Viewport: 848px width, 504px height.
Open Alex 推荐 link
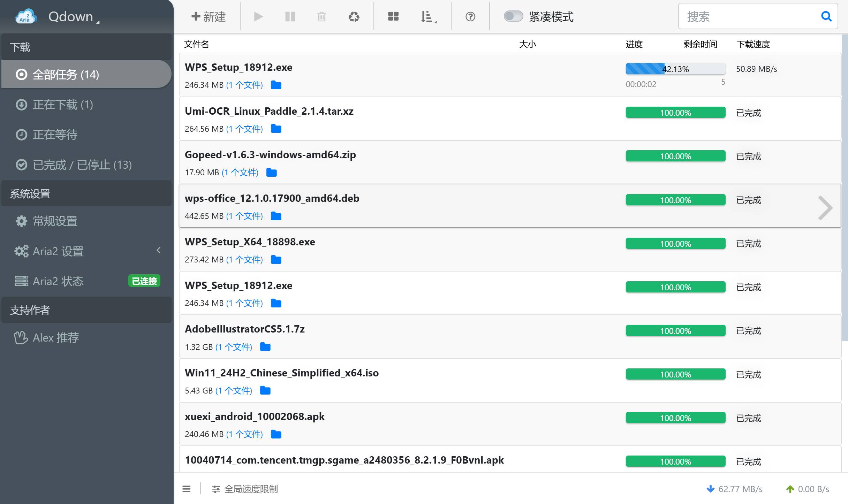click(x=86, y=337)
